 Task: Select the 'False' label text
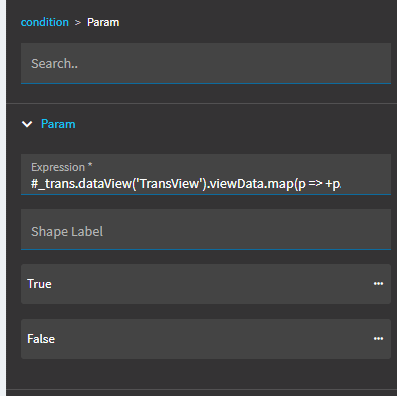41,339
